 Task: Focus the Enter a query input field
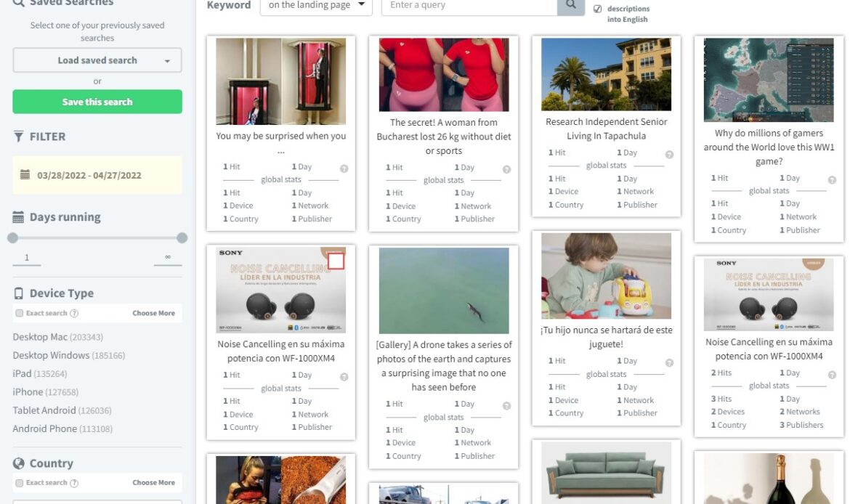469,5
